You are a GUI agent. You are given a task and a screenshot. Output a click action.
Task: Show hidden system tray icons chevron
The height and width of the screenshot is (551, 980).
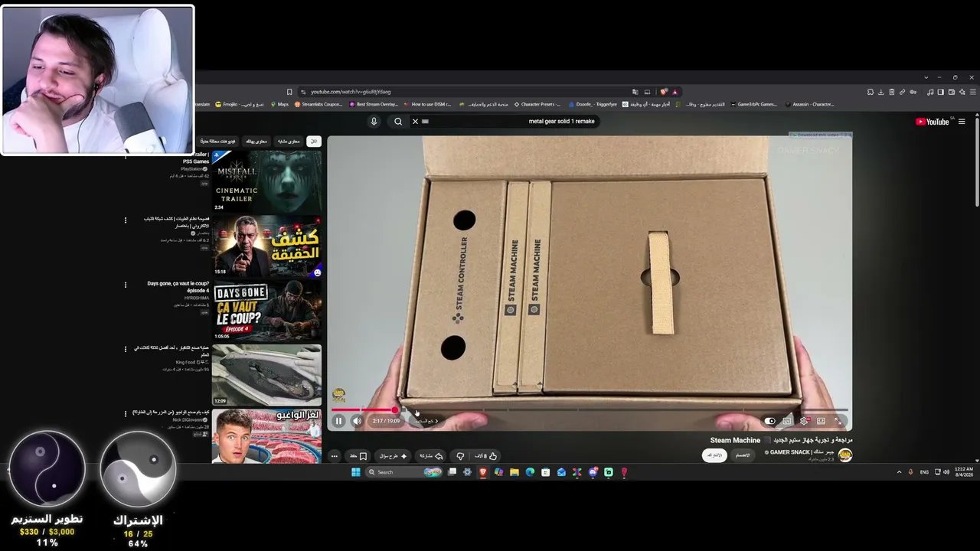click(x=899, y=472)
